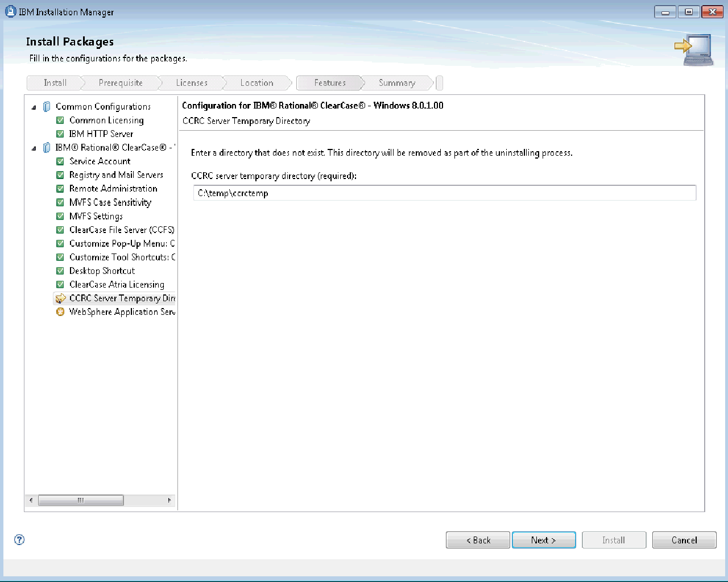This screenshot has height=582, width=728.
Task: Click the tree horizontal scrollbar thumb
Action: pyautogui.click(x=81, y=500)
